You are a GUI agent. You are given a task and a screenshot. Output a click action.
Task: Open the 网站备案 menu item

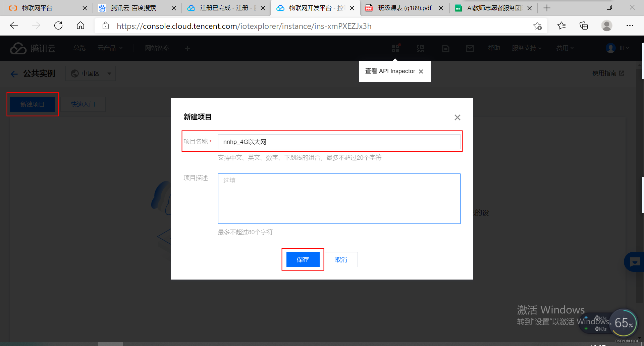point(157,48)
